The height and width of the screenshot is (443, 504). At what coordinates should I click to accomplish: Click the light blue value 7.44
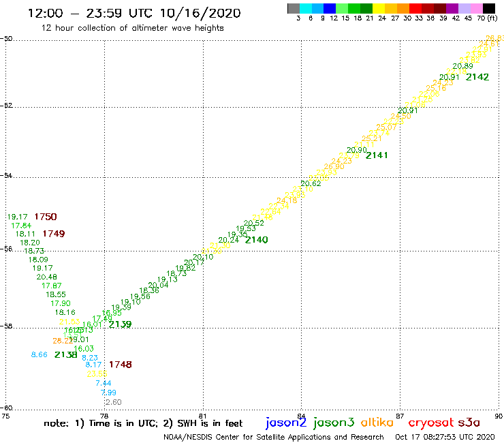(x=104, y=383)
